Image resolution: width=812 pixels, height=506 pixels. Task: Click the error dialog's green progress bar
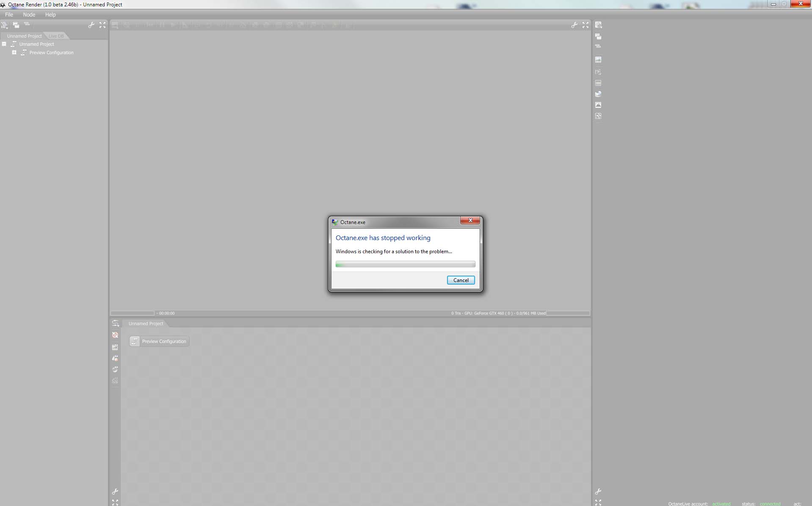click(x=405, y=264)
